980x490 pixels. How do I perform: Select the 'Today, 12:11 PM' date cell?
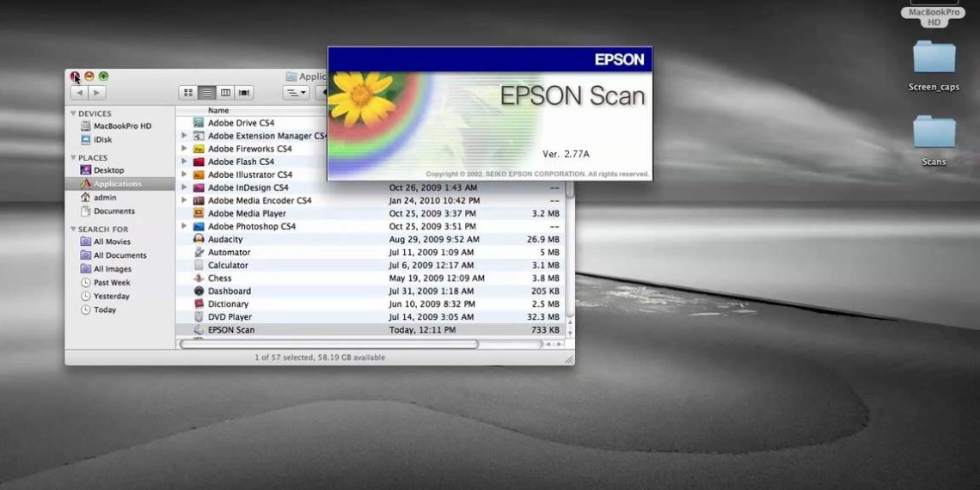[x=422, y=330]
